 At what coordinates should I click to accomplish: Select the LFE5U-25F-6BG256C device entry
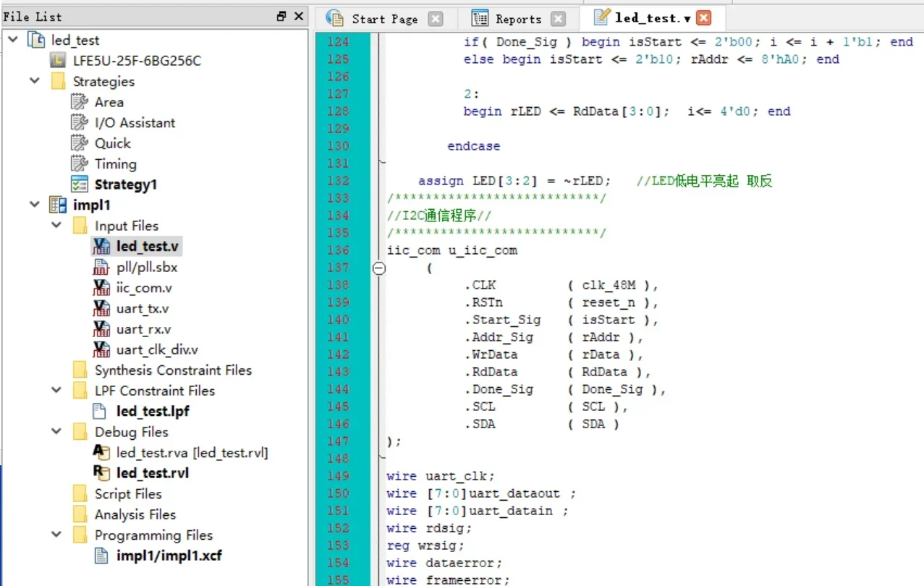[x=137, y=61]
